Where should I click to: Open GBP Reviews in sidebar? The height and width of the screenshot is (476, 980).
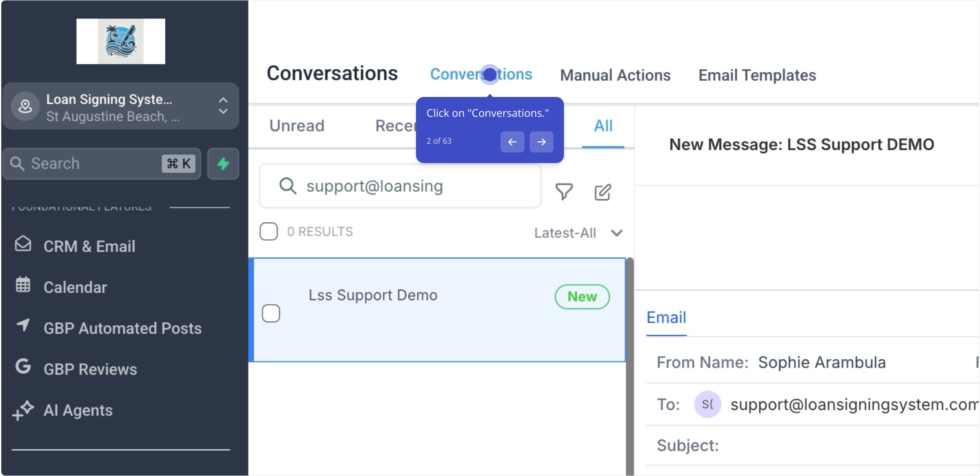pos(90,369)
